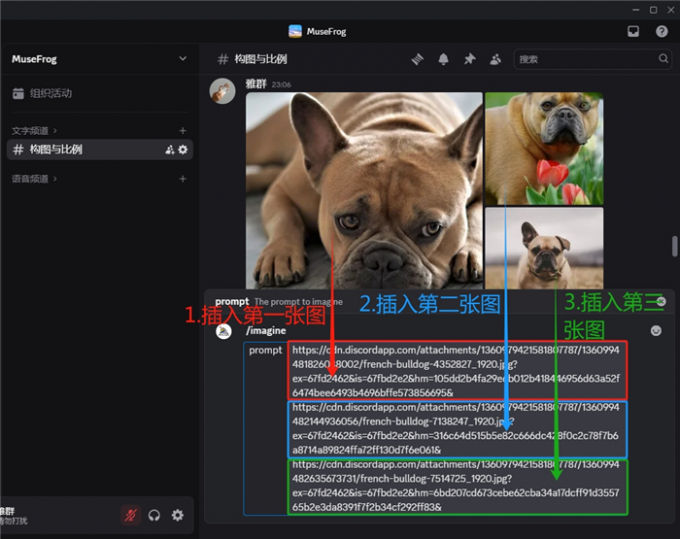Add a voice channel with plus icon
Viewport: 680px width, 539px height.
183,179
